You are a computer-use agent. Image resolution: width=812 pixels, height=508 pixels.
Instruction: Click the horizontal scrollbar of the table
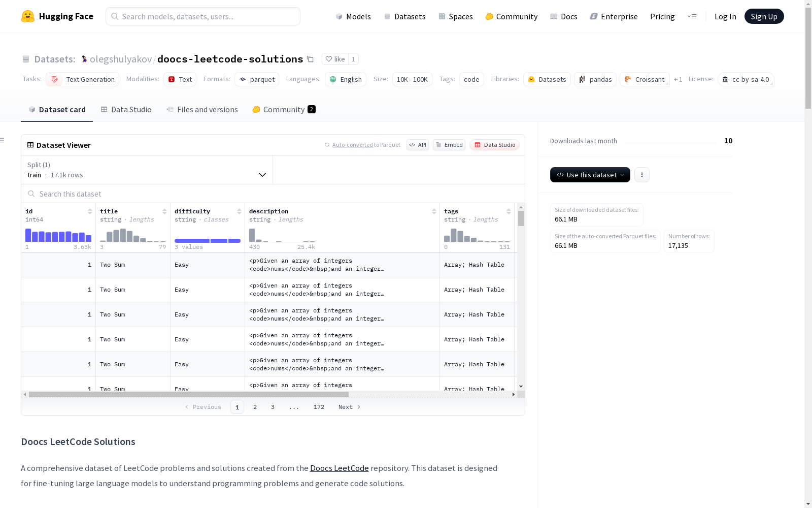pyautogui.click(x=189, y=394)
